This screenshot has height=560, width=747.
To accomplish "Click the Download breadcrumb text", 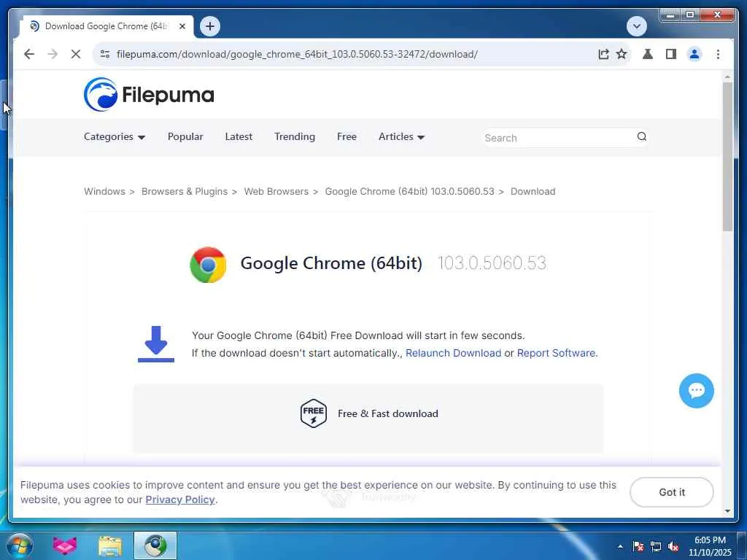I will coord(533,192).
